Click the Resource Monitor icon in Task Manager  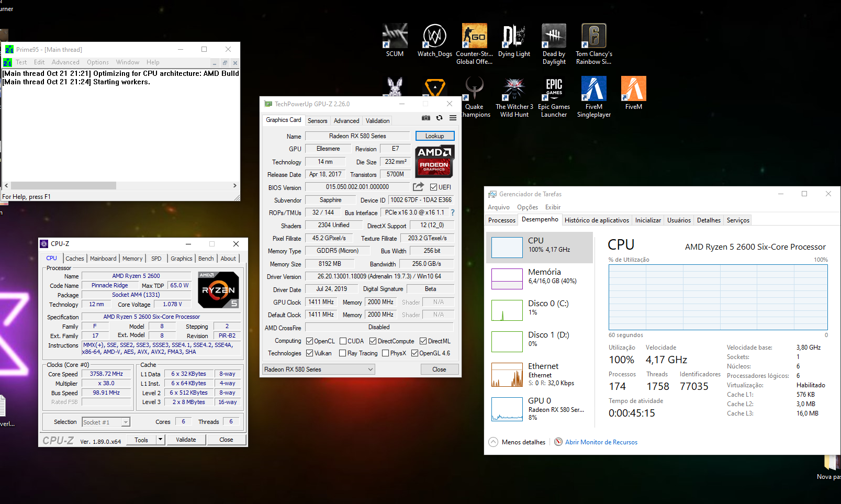coord(558,442)
